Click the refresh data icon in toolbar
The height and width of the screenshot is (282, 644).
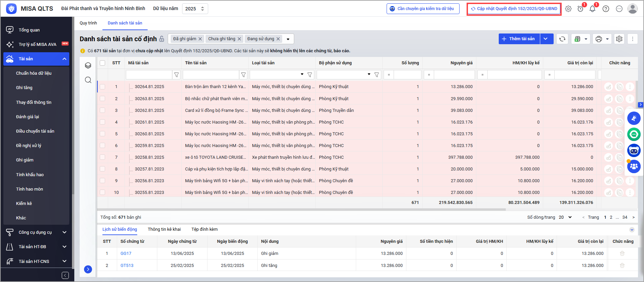(562, 39)
